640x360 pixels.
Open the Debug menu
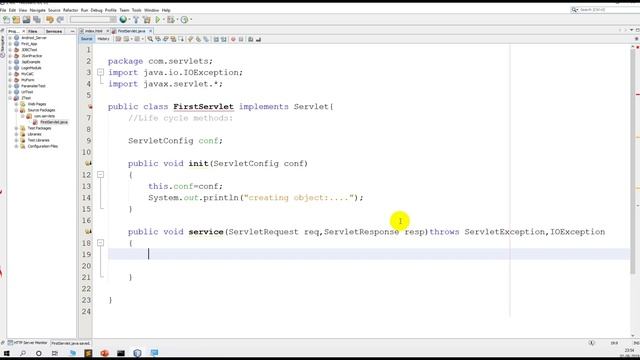tap(96, 10)
